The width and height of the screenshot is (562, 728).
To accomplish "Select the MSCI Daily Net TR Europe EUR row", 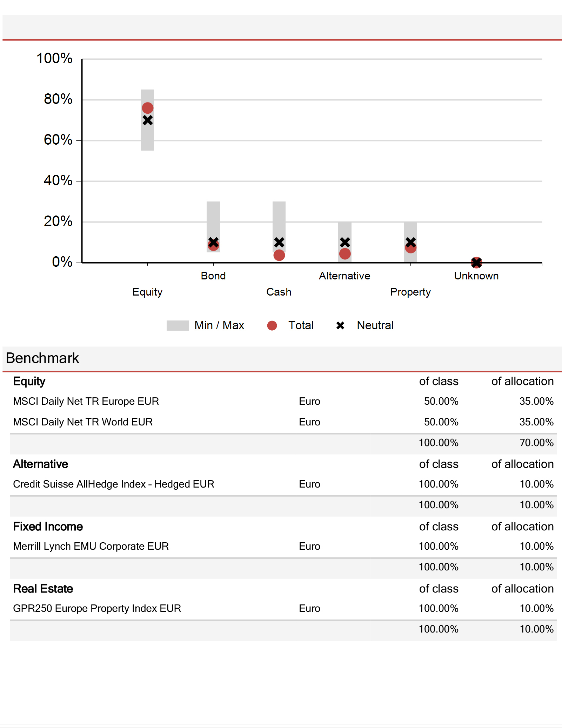I will 283,401.
